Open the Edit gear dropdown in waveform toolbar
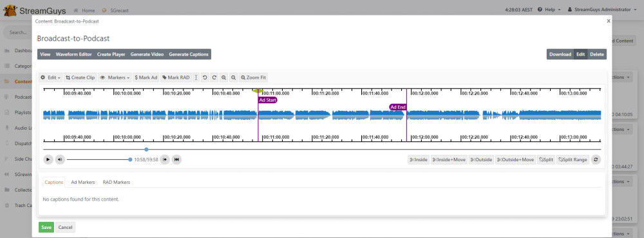Screen dimensions: 644x238 click(50, 77)
